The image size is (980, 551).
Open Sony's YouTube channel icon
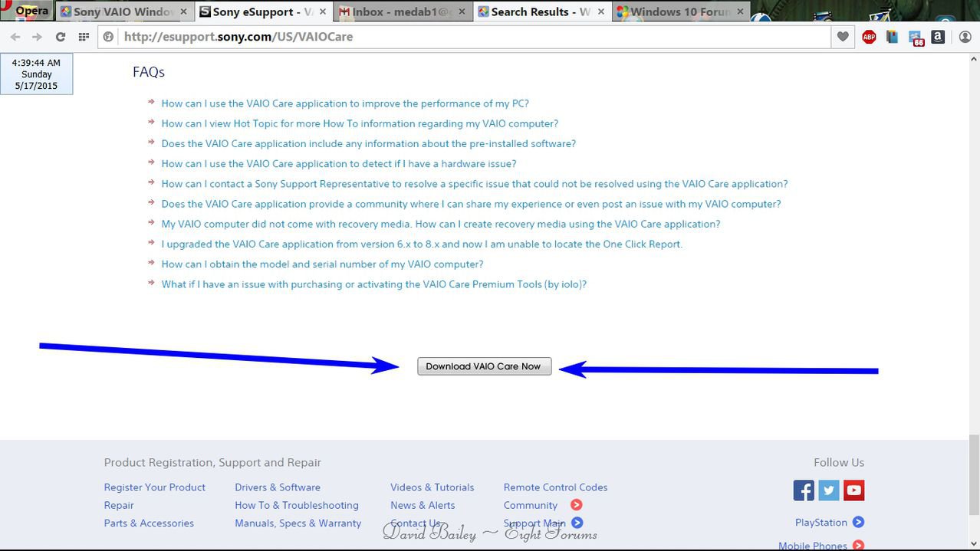click(854, 490)
